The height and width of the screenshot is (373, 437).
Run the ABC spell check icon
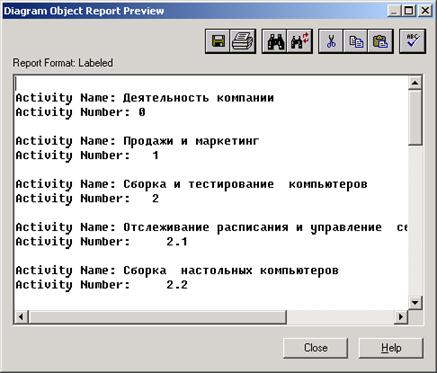(x=413, y=41)
